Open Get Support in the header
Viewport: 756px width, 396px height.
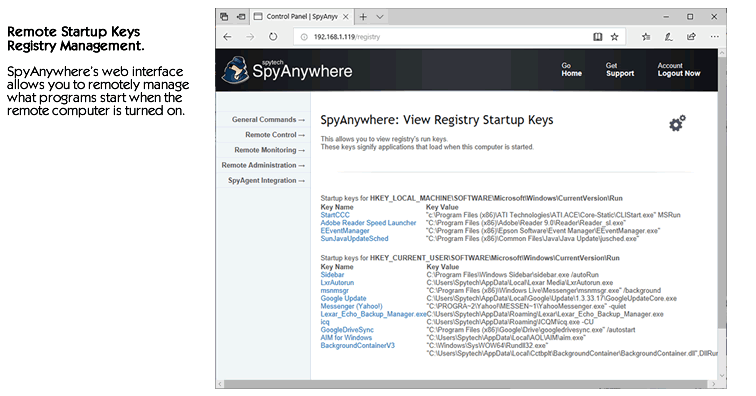620,69
